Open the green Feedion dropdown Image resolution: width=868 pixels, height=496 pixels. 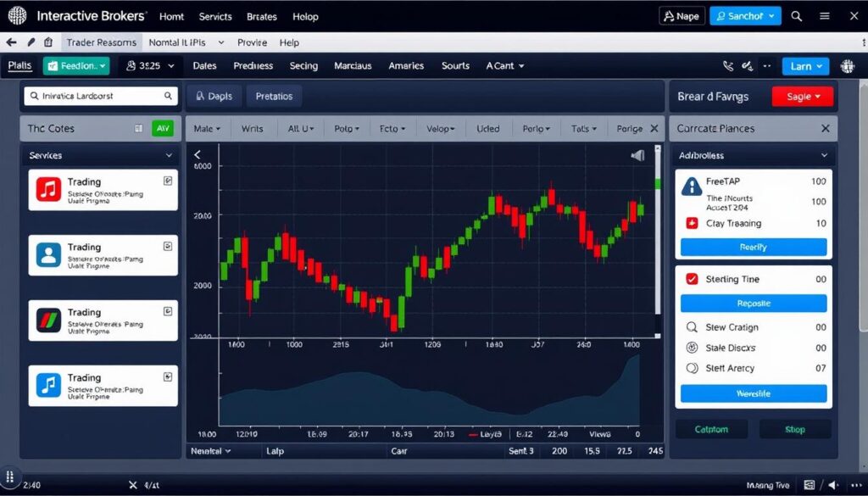(x=76, y=66)
